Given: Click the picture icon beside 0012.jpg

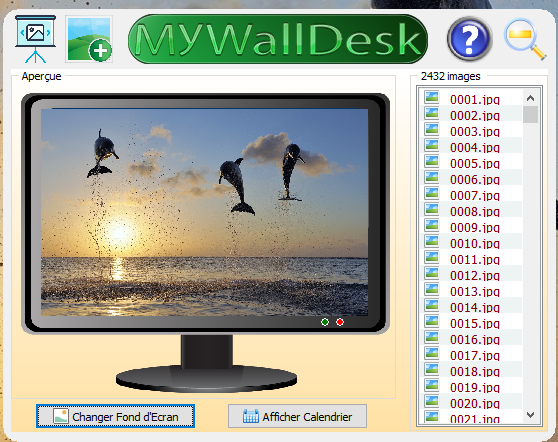Looking at the screenshot, I should click(432, 273).
